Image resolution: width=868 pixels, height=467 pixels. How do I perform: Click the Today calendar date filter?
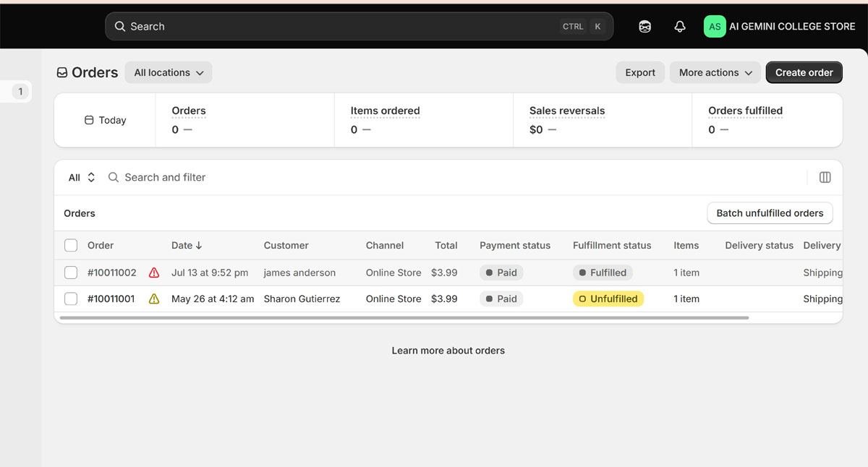(x=106, y=120)
